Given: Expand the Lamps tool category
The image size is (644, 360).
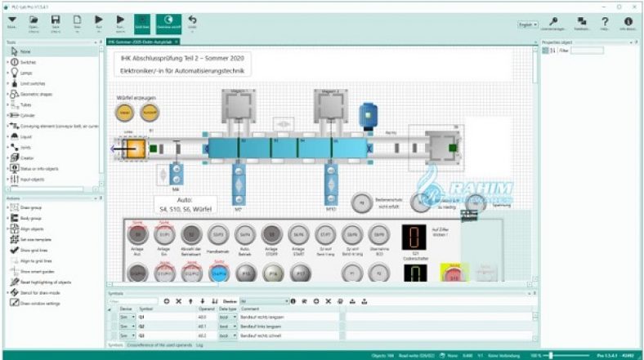Looking at the screenshot, I should coord(7,73).
